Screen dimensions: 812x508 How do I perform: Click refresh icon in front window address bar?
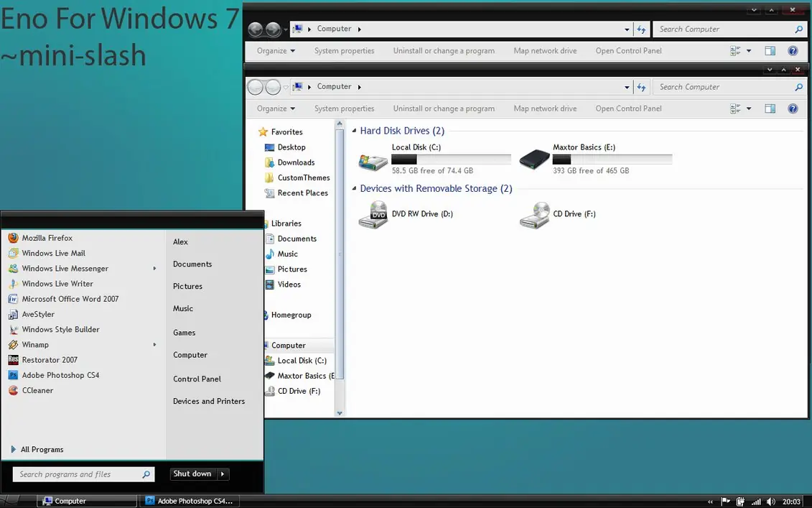point(641,87)
